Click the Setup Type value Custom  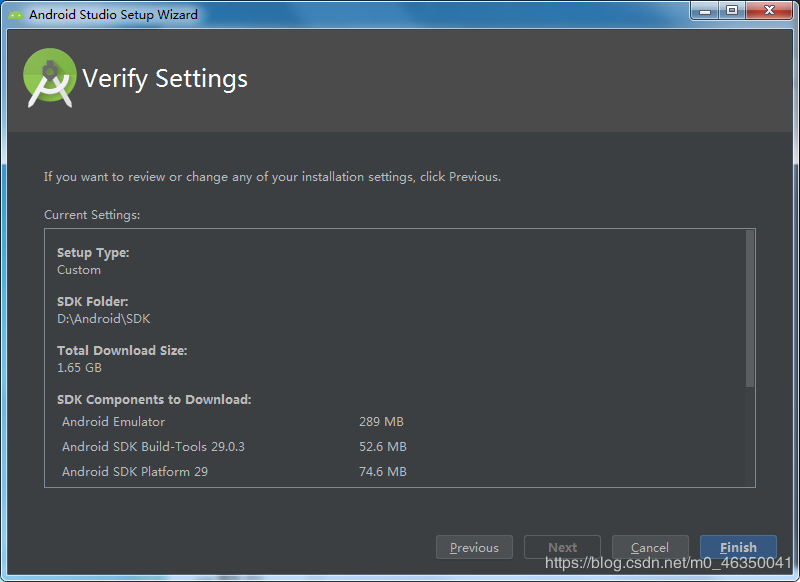click(79, 270)
